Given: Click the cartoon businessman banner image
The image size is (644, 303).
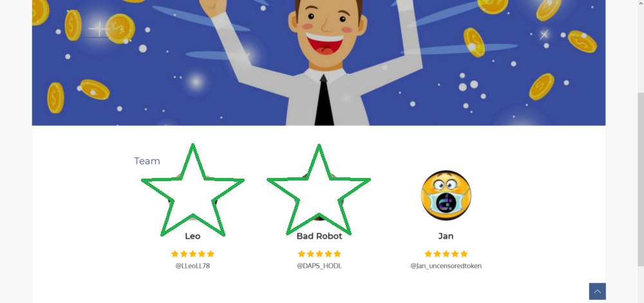Looking at the screenshot, I should click(319, 63).
